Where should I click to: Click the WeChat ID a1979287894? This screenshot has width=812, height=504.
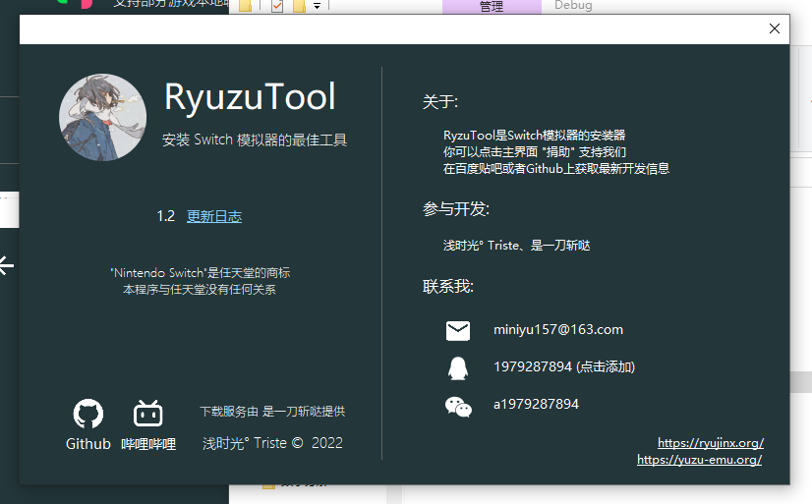(x=536, y=404)
